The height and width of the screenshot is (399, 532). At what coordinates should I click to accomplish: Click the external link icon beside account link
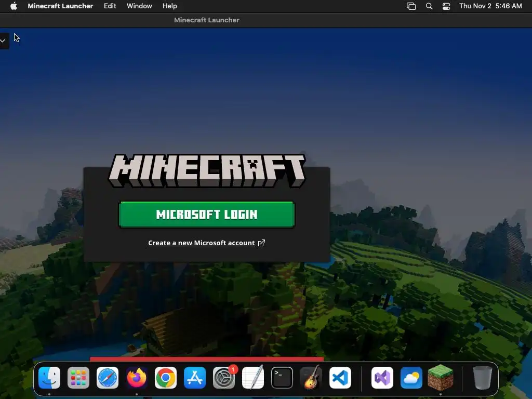(x=261, y=243)
